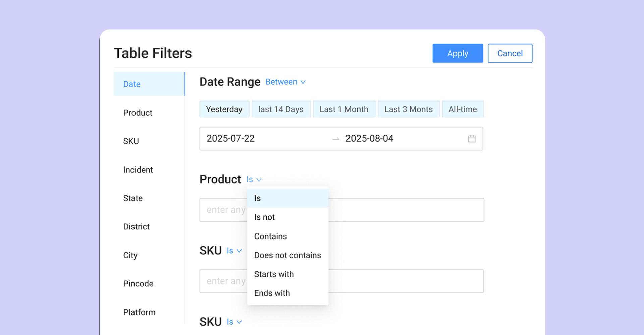Open the first SKU Is dropdown
644x335 pixels.
tap(234, 251)
